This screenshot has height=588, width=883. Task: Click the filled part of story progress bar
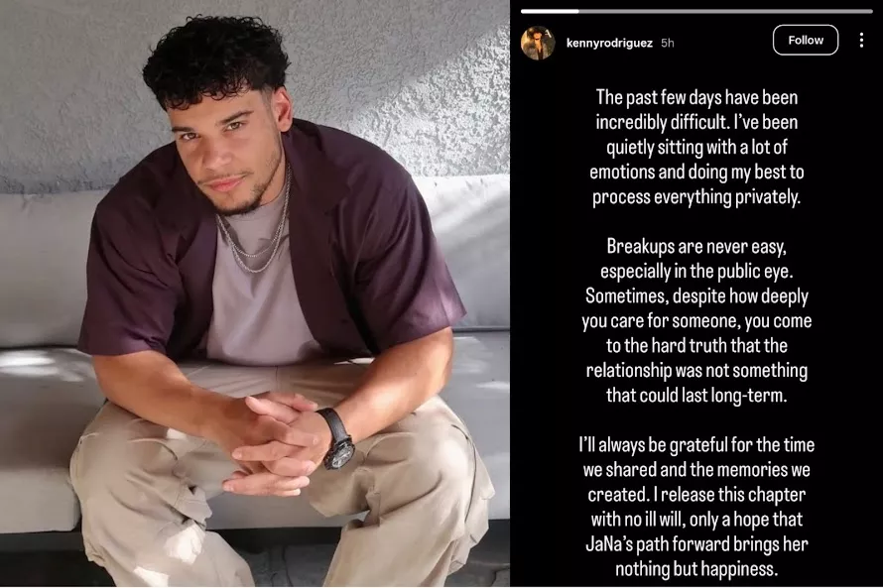coord(550,11)
